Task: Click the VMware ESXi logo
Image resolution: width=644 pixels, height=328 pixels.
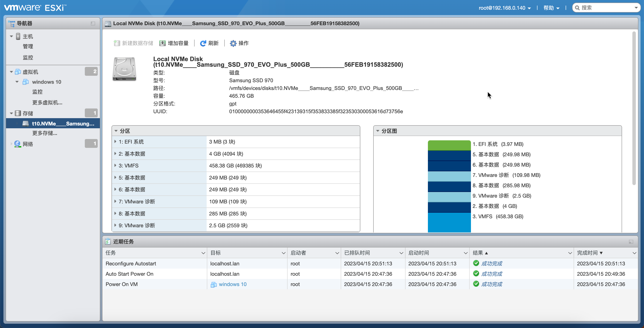Action: pyautogui.click(x=35, y=8)
